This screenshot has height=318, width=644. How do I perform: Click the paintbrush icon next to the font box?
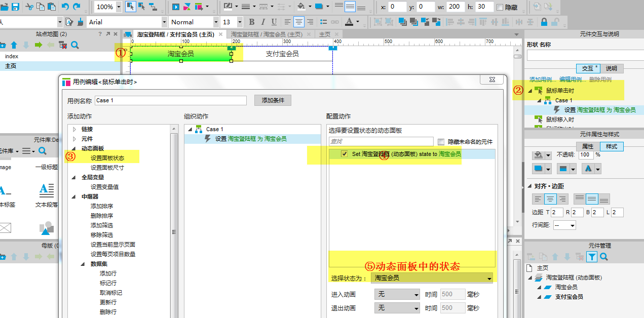[x=80, y=22]
